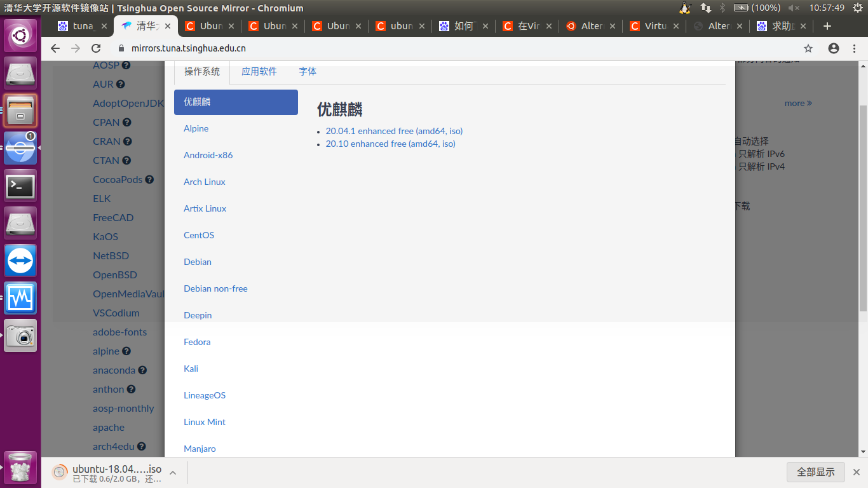The height and width of the screenshot is (488, 868).
Task: Select Manjaro in the distro list
Action: pos(236,449)
